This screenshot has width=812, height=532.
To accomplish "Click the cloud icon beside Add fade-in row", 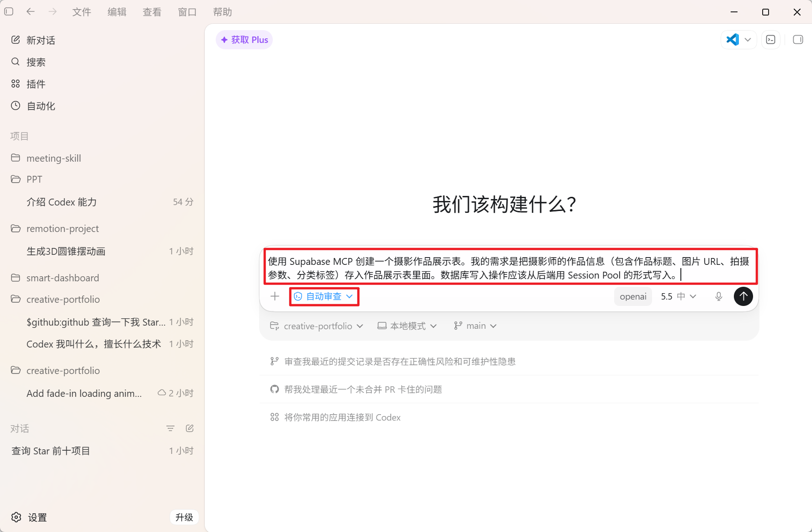I will pos(162,393).
